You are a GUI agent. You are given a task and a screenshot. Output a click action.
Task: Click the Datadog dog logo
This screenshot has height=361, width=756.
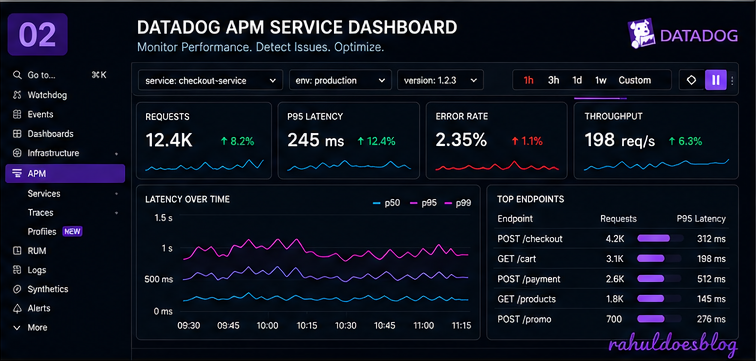[x=641, y=34]
